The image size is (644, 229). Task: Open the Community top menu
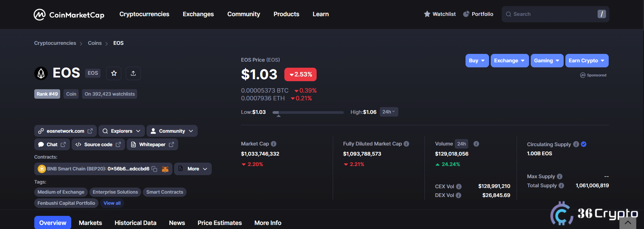point(244,14)
